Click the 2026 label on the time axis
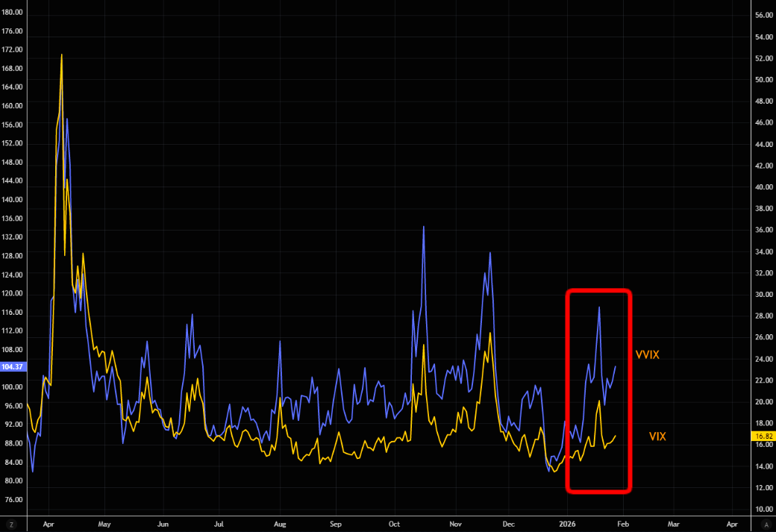The image size is (776, 532). 569,524
